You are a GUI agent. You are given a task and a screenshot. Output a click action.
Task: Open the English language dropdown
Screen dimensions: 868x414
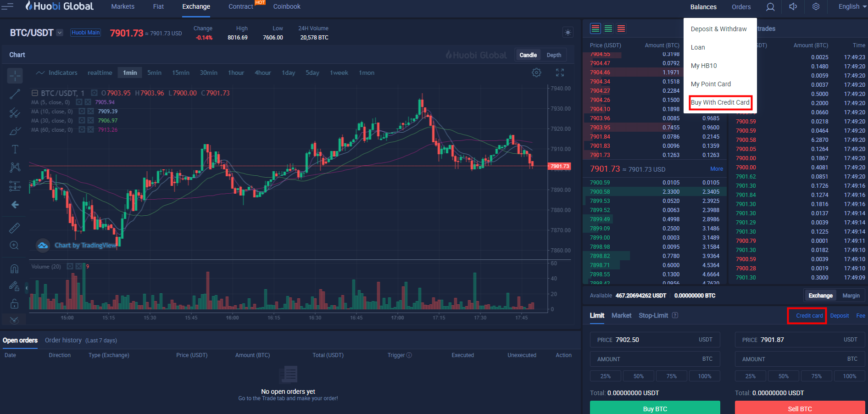point(853,6)
